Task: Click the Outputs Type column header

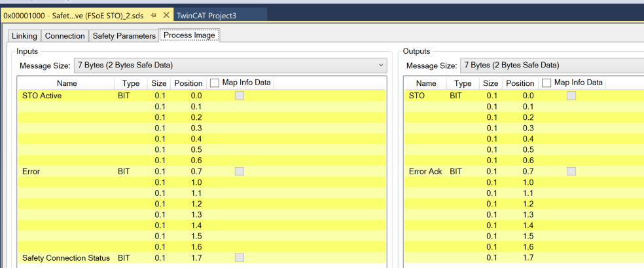Action: point(463,84)
